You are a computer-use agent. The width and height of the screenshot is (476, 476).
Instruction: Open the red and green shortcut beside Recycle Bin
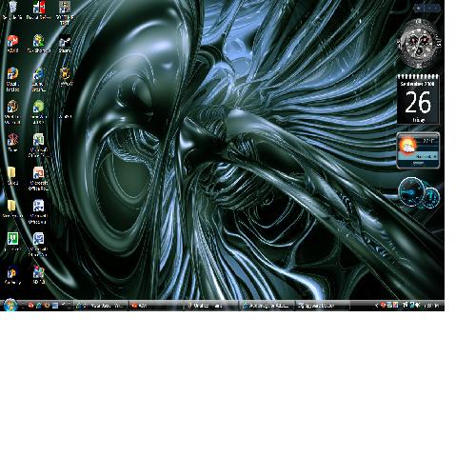point(39,10)
